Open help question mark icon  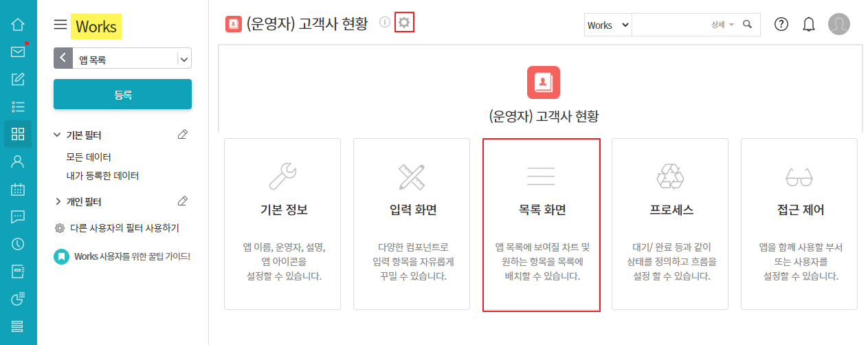click(781, 25)
